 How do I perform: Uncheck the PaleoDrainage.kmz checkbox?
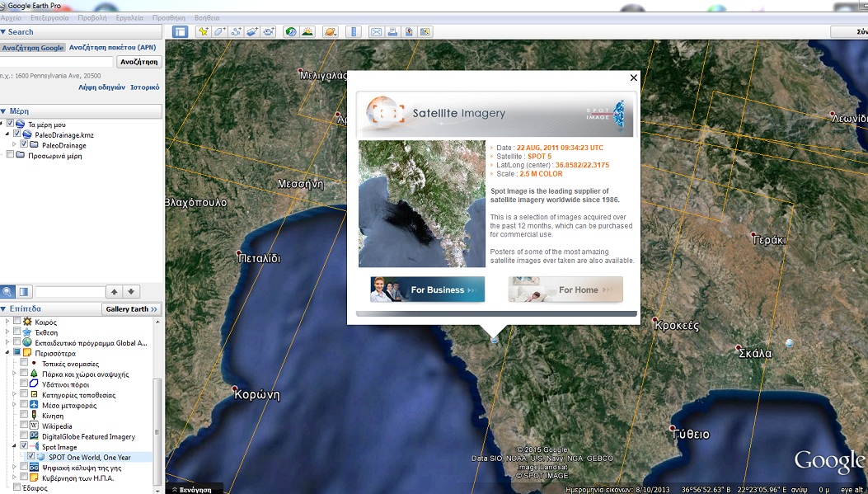click(17, 134)
